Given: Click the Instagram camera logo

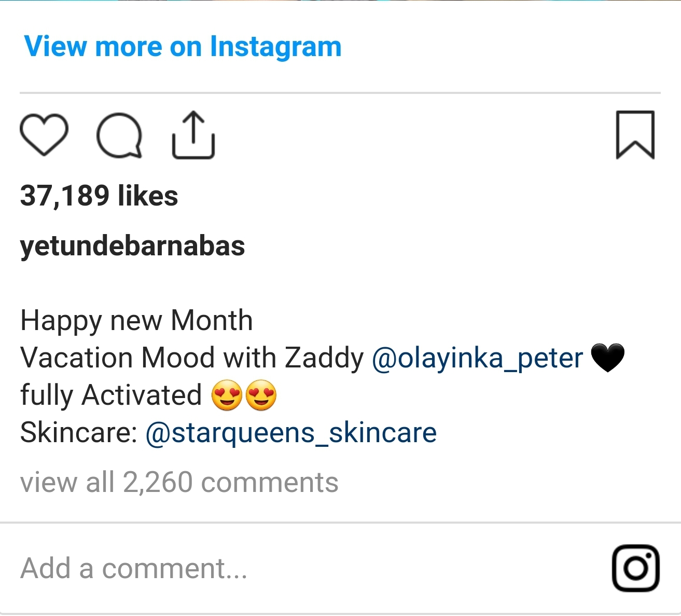Looking at the screenshot, I should click(x=635, y=568).
